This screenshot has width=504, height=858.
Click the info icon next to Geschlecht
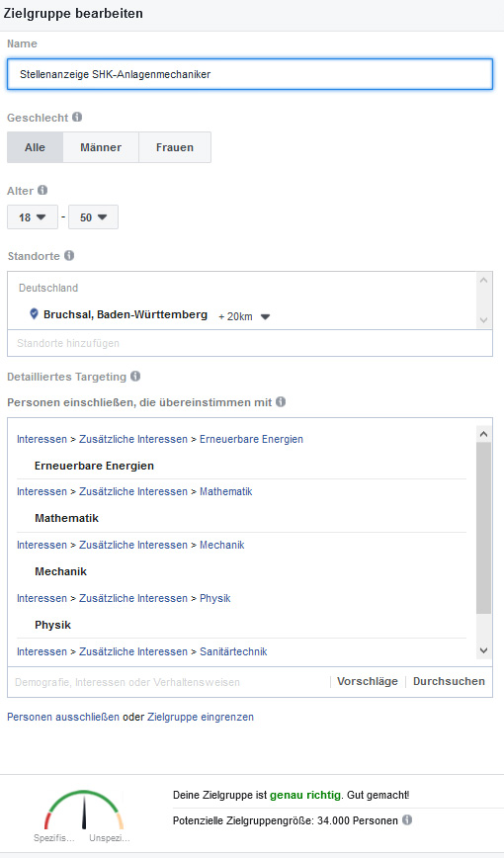tap(77, 117)
